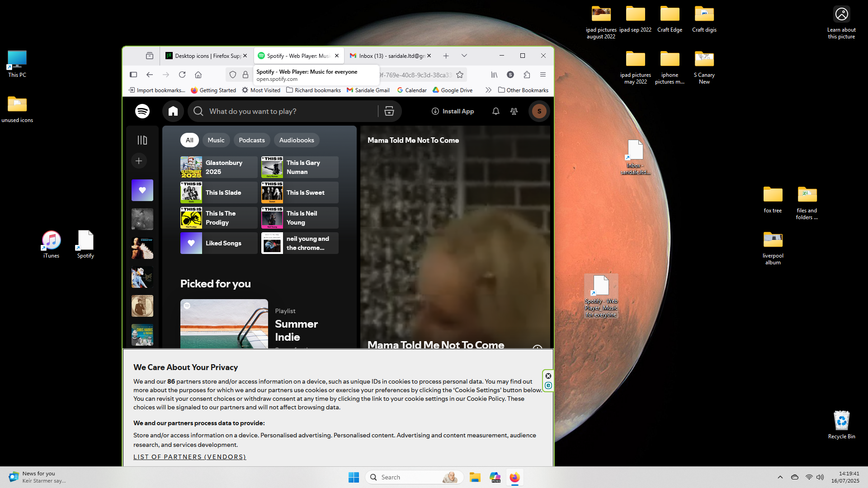This screenshot has height=488, width=868.
Task: Open the Getting Started bookmark
Action: tap(213, 90)
